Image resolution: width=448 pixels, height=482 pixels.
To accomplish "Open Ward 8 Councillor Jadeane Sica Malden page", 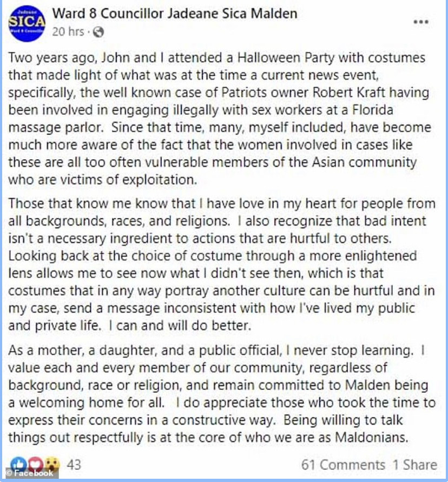I will [175, 14].
